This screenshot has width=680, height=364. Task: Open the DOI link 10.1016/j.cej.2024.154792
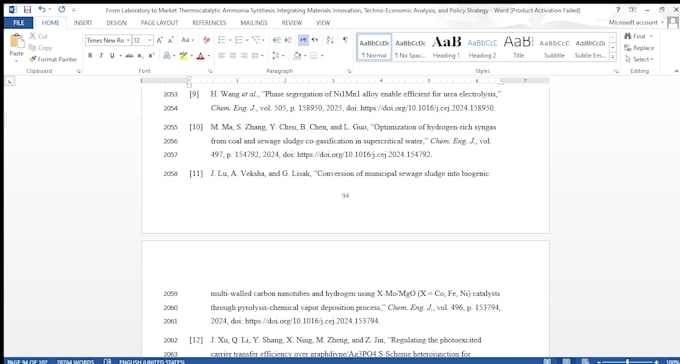pos(364,154)
